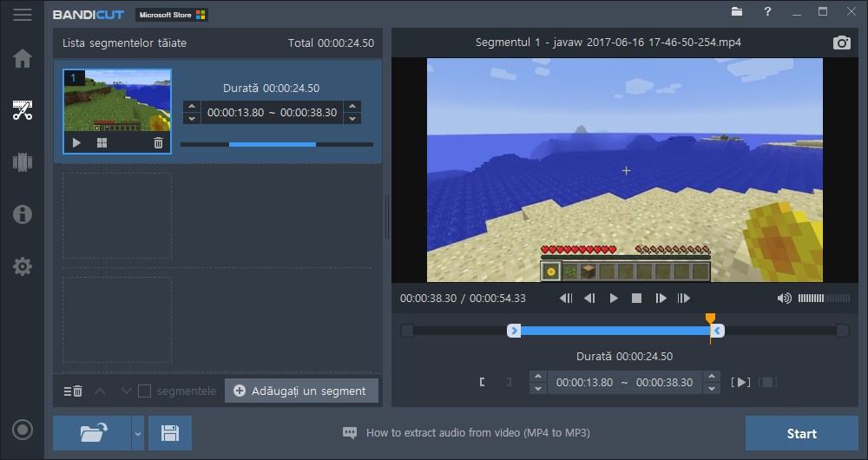
Task: Click the segment list time range field
Action: point(272,112)
